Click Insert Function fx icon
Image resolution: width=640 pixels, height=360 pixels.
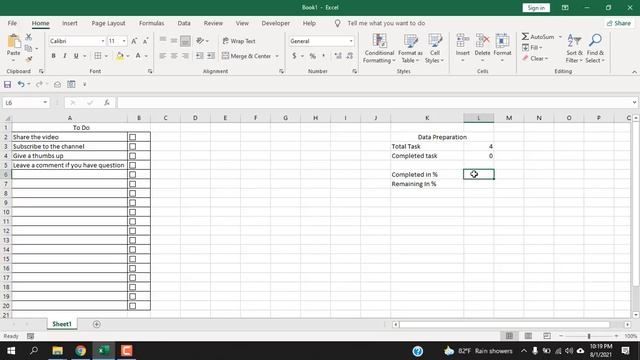coord(107,103)
